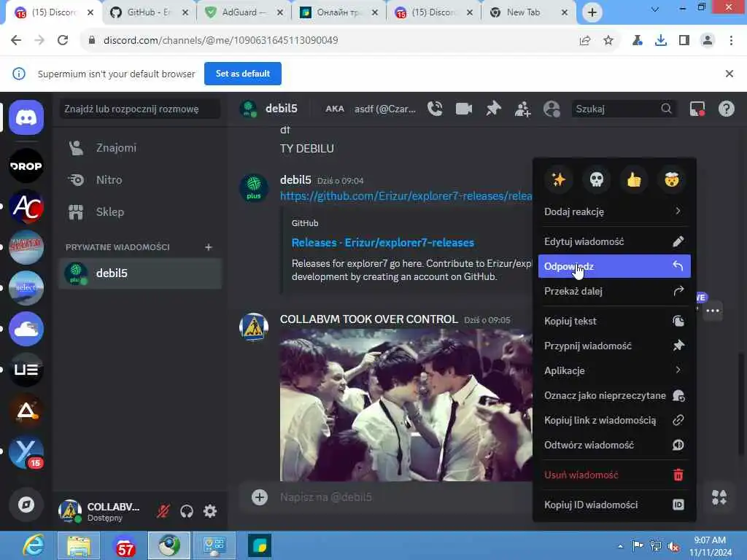The height and width of the screenshot is (560, 747).
Task: Focus Znajdź lub rozpocznij rozmowę field
Action: tap(139, 109)
